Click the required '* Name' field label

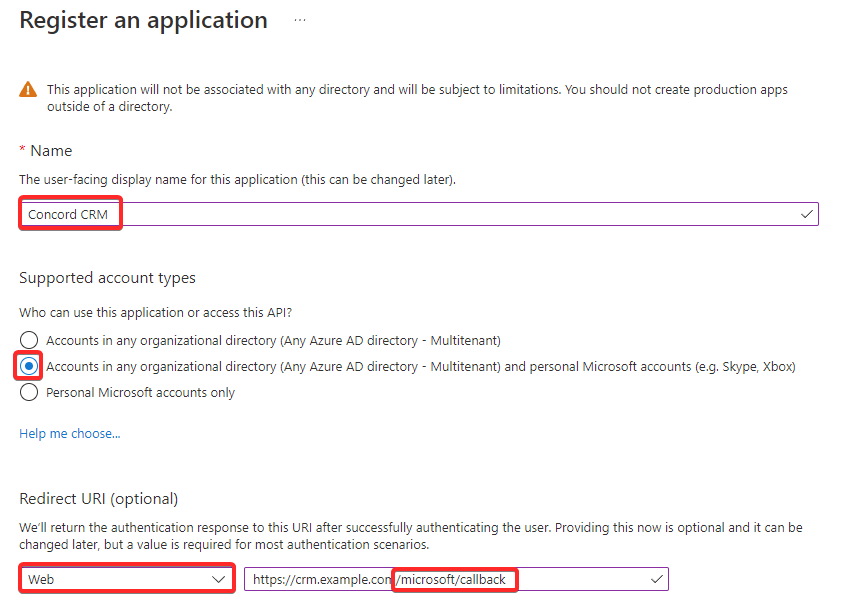pos(46,150)
